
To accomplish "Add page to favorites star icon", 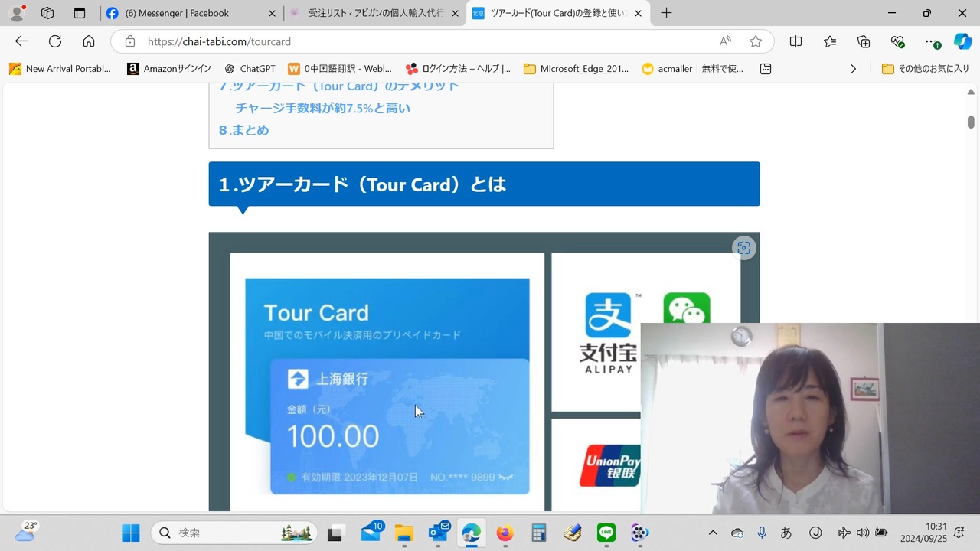I will coord(756,41).
